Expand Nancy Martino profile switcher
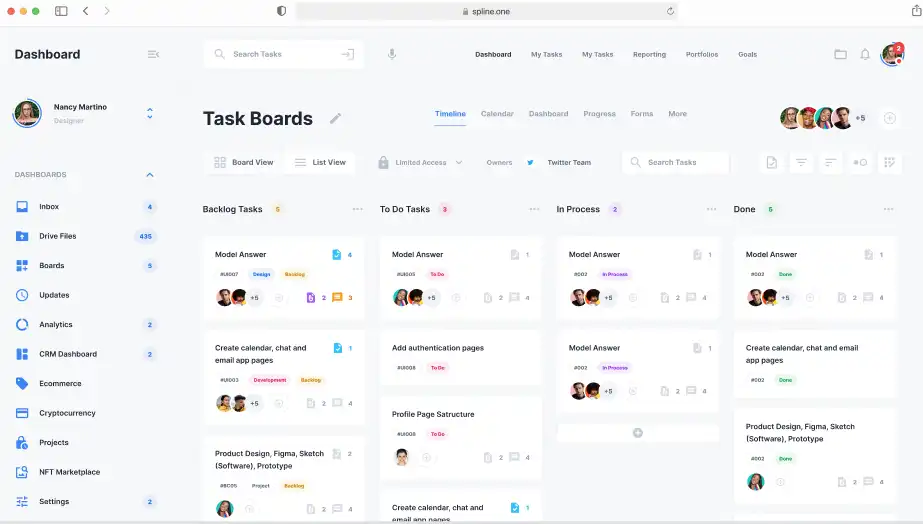 pos(150,113)
